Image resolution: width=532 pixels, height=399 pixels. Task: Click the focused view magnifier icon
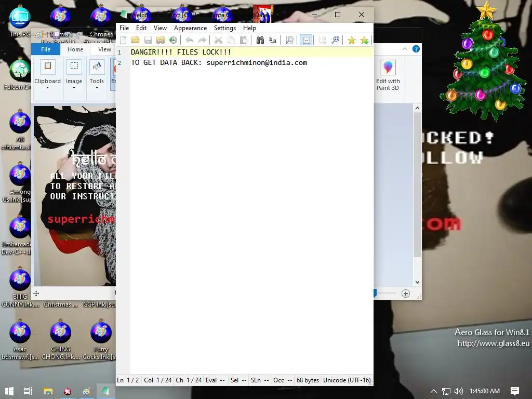click(x=335, y=40)
